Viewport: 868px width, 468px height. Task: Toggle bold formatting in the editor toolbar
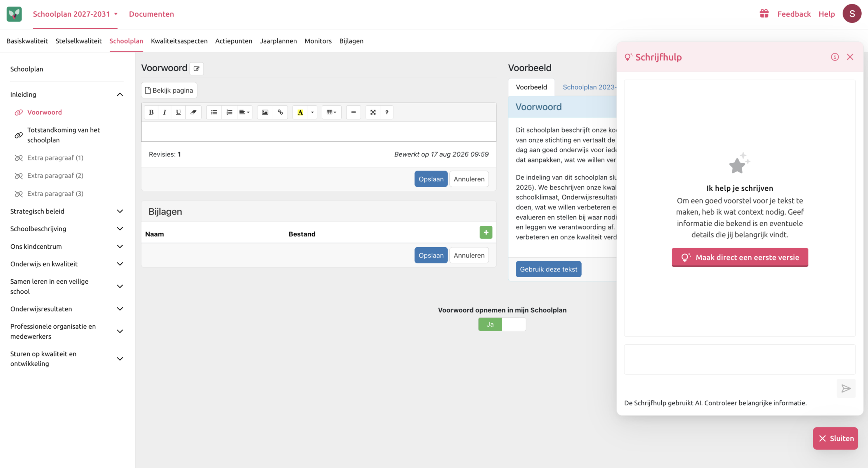[x=151, y=112]
